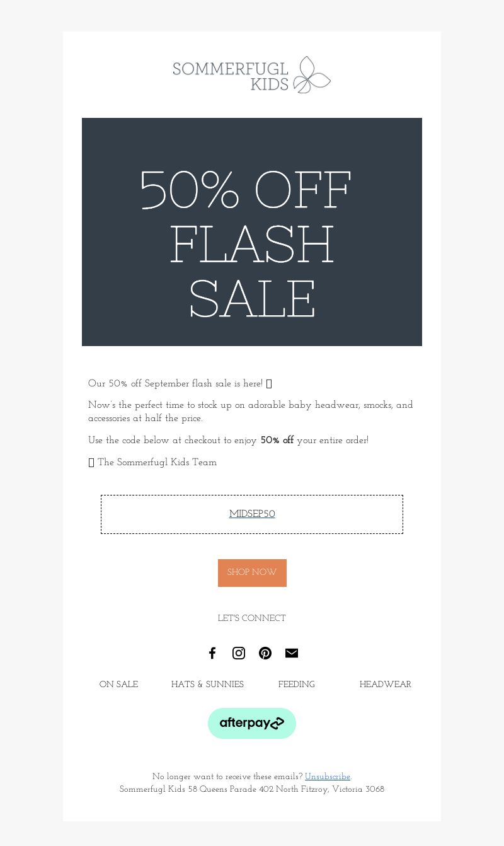Open the HATS & SUNNIES category

point(207,685)
